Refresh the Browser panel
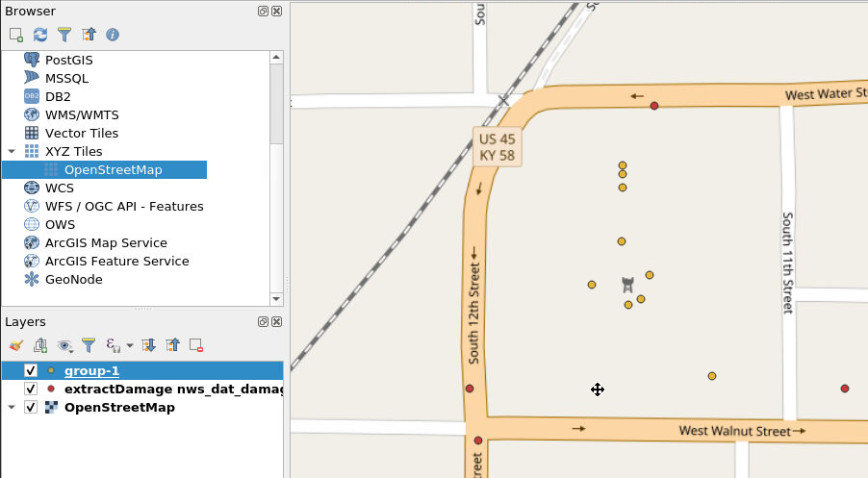Image resolution: width=868 pixels, height=478 pixels. click(x=40, y=35)
